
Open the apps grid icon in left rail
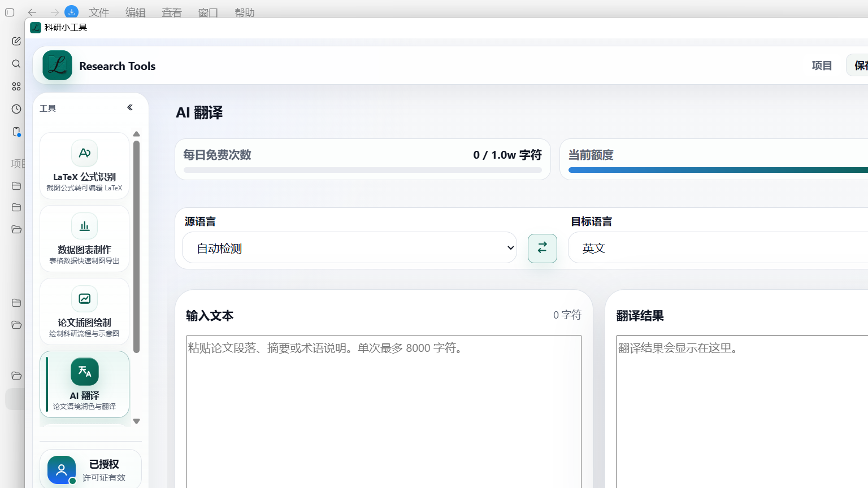pos(16,86)
